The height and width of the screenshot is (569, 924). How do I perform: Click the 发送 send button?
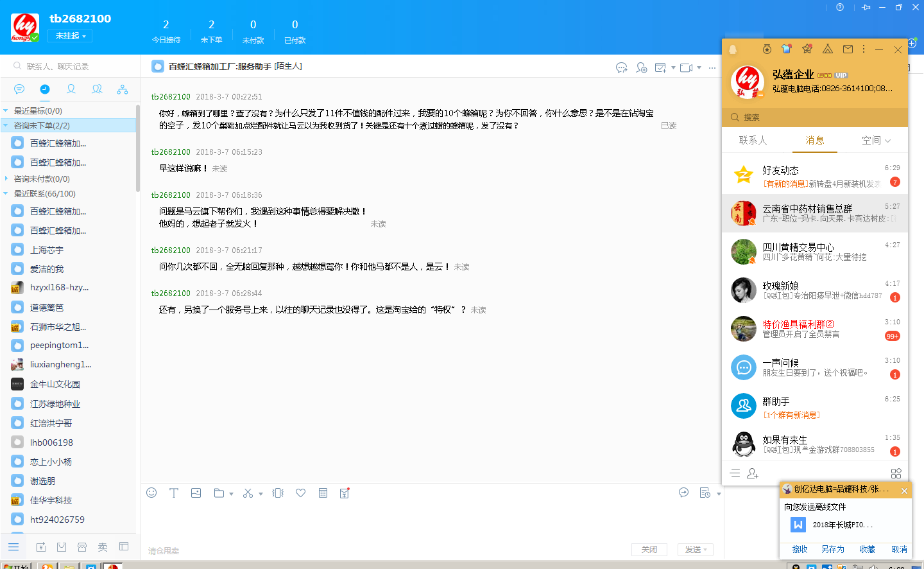tap(696, 550)
